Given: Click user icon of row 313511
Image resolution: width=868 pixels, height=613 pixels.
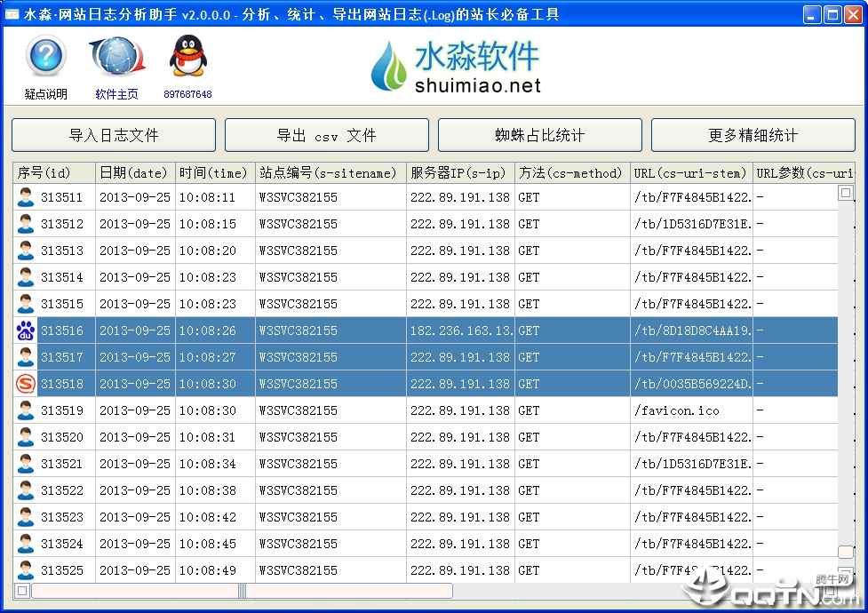Looking at the screenshot, I should 26,197.
